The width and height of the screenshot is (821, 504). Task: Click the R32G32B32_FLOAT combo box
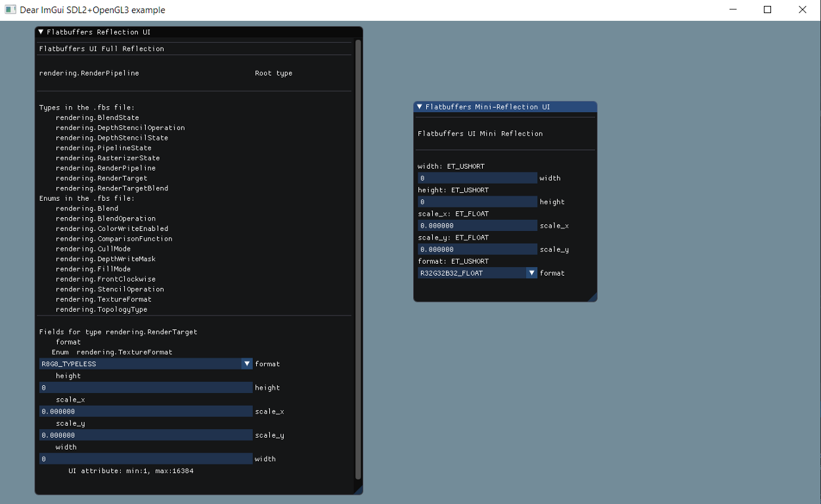click(472, 273)
